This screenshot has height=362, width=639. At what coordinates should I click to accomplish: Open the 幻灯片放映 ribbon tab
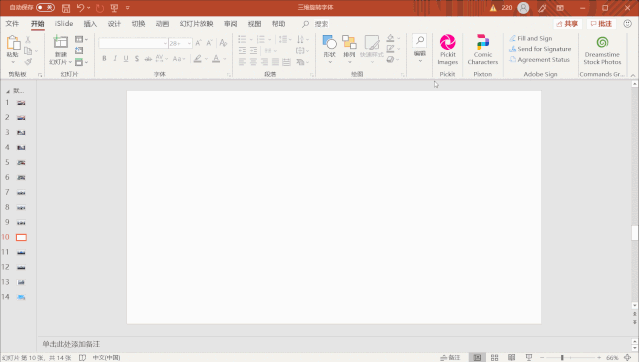(196, 24)
